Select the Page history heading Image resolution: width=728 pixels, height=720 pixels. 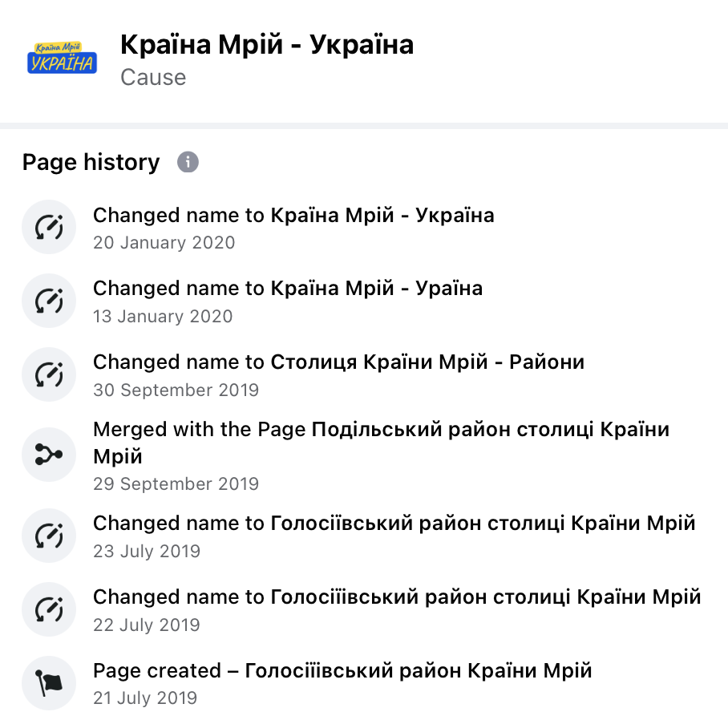click(91, 162)
